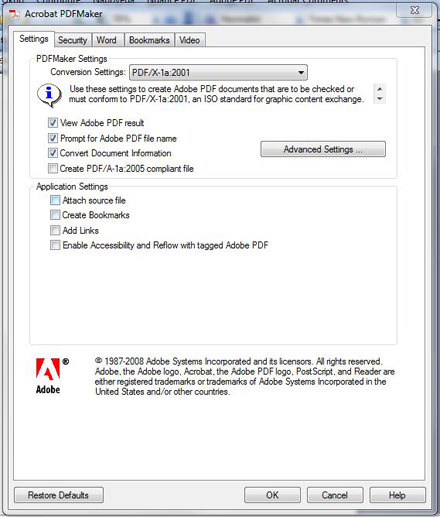440x517 pixels.
Task: Toggle Prompt for Adobe PDF file name
Action: pyautogui.click(x=53, y=138)
